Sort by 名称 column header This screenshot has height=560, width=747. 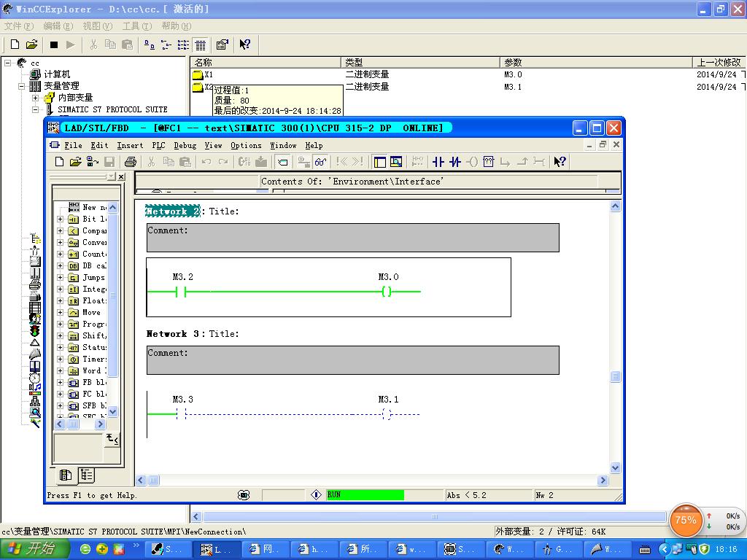coord(266,63)
